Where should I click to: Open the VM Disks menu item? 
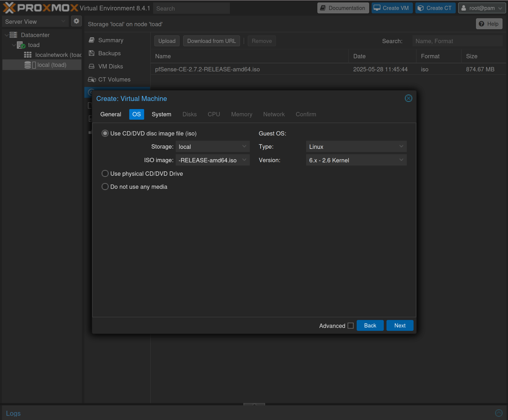(x=117, y=66)
